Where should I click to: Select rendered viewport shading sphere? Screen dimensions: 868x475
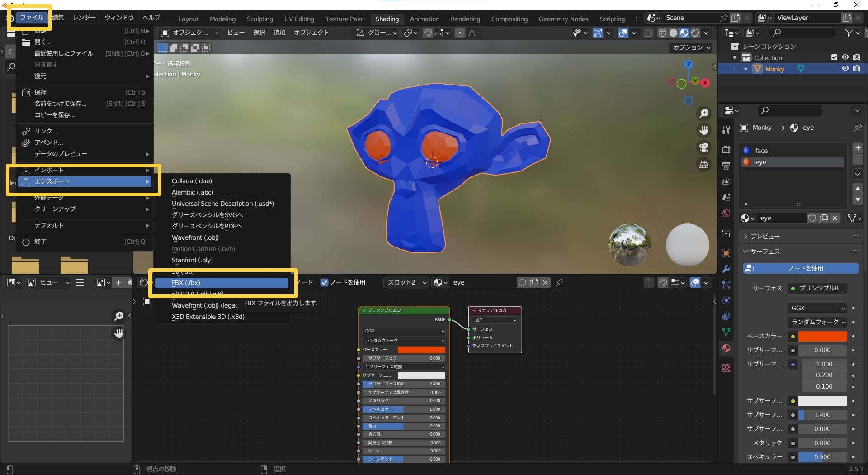tap(695, 33)
